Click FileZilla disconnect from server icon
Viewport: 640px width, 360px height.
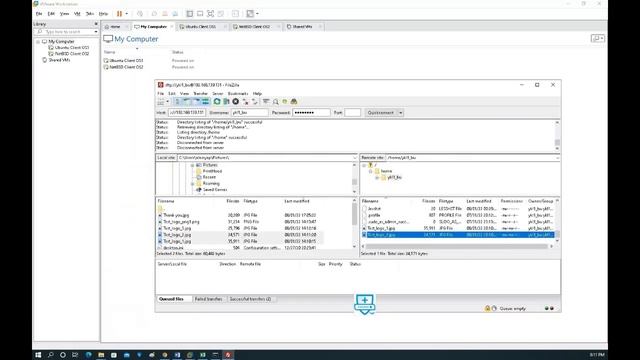[245, 102]
